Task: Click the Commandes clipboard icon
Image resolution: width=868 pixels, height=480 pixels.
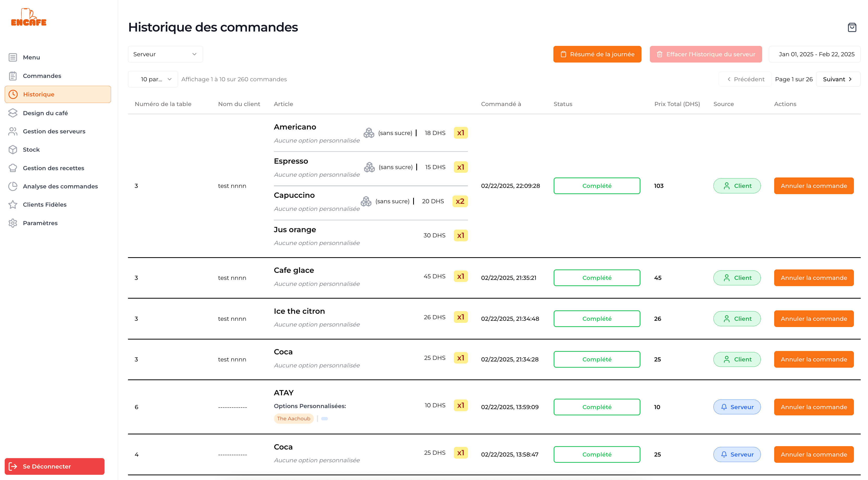Action: tap(13, 76)
